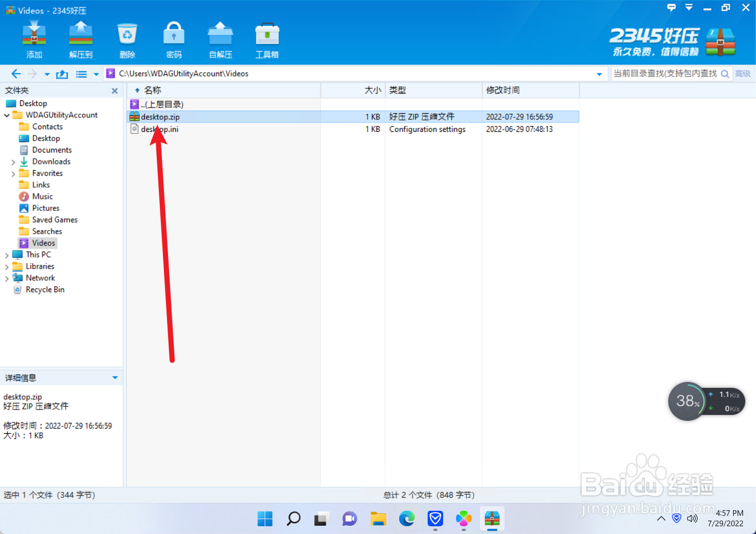The height and width of the screenshot is (534, 756).
Task: Click the 38% progress circle widget
Action: [688, 401]
